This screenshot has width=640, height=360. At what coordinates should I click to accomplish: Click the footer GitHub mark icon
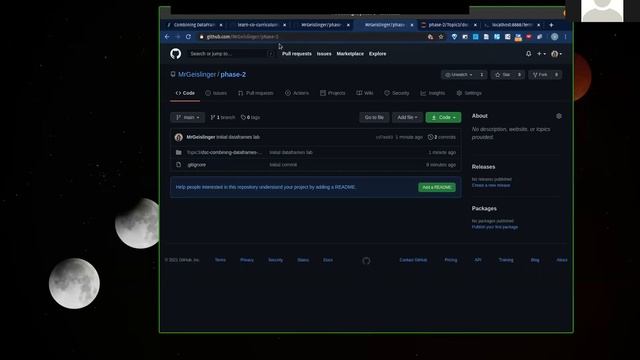[366, 260]
